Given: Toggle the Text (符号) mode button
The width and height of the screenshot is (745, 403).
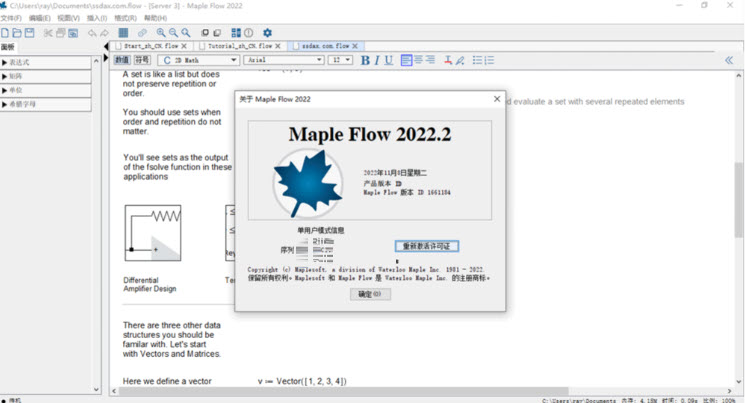Looking at the screenshot, I should tap(142, 60).
